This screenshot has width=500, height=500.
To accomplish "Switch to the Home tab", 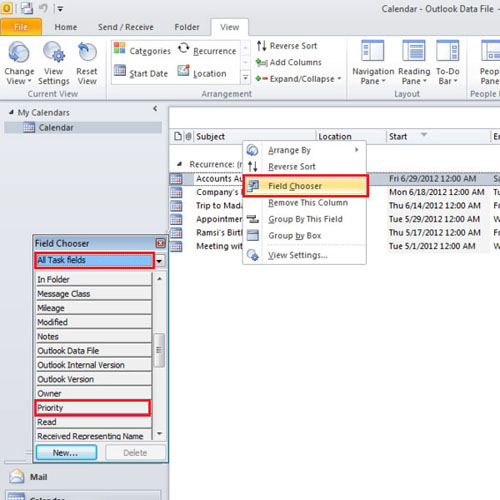I will tap(66, 27).
